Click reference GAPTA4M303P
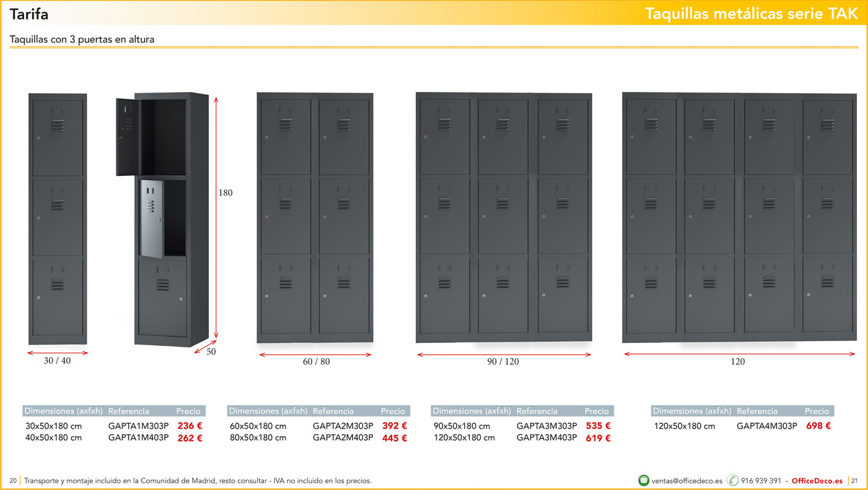The image size is (868, 490). pos(767,426)
